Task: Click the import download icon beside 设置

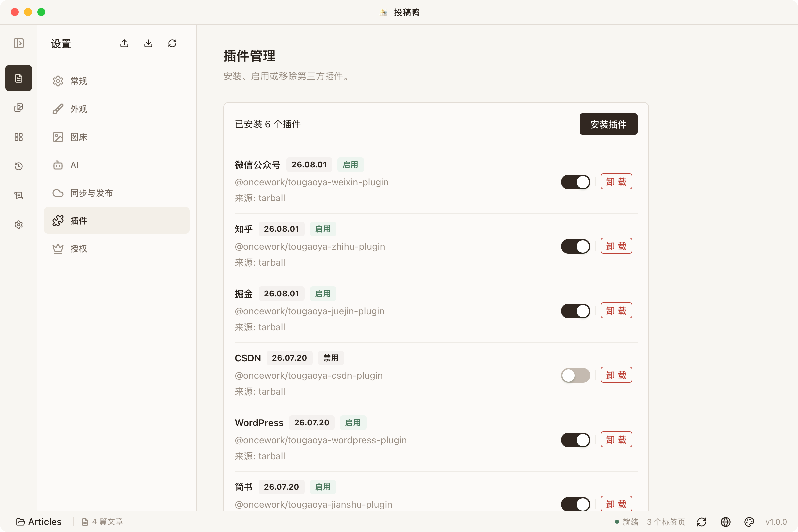Action: tap(148, 44)
